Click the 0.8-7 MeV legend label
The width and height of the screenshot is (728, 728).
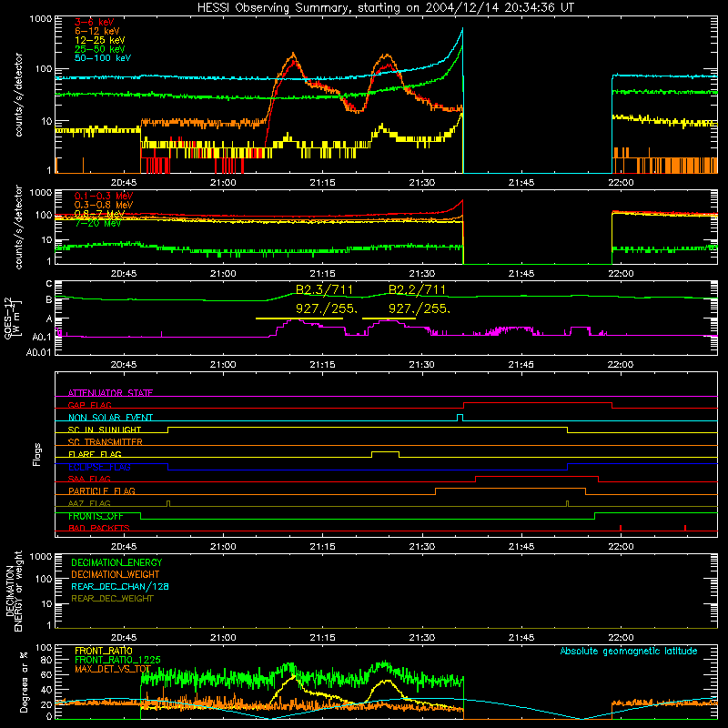[100, 214]
